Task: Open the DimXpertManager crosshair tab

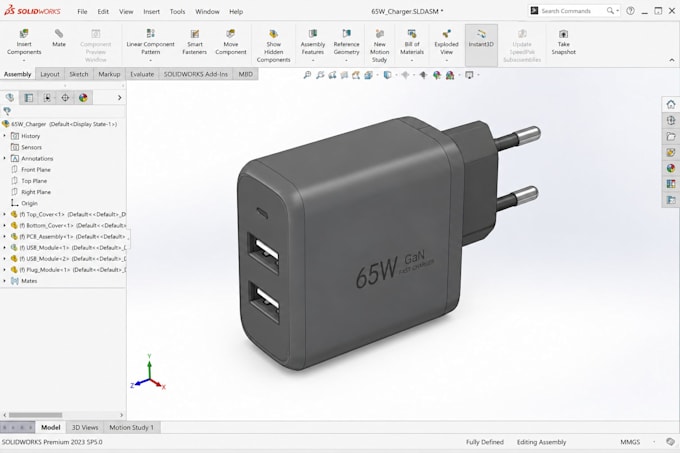Action: click(x=65, y=98)
